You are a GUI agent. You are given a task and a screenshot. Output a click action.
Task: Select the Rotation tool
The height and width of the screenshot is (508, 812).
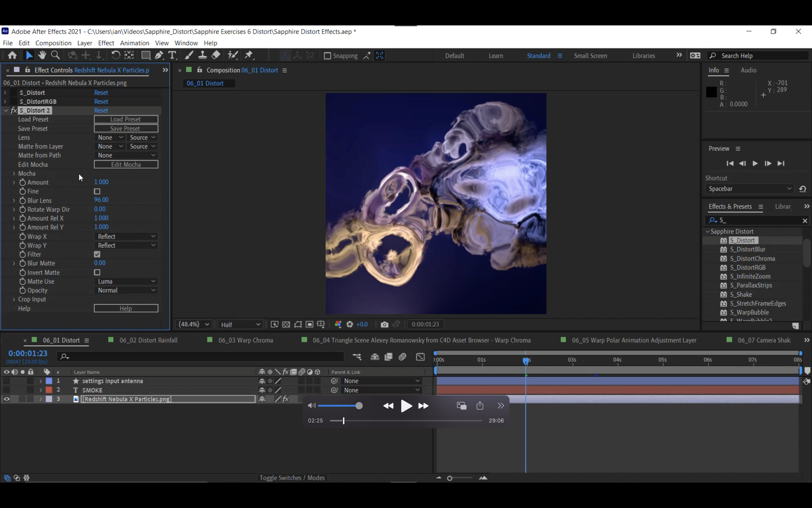coord(115,55)
